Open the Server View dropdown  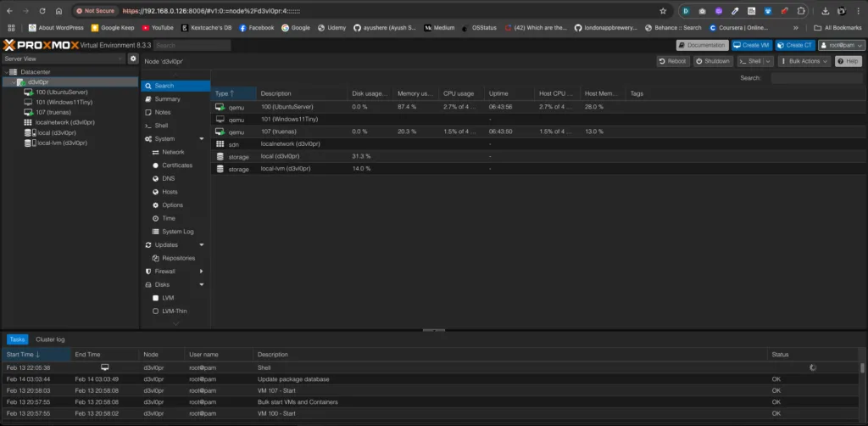pos(63,59)
